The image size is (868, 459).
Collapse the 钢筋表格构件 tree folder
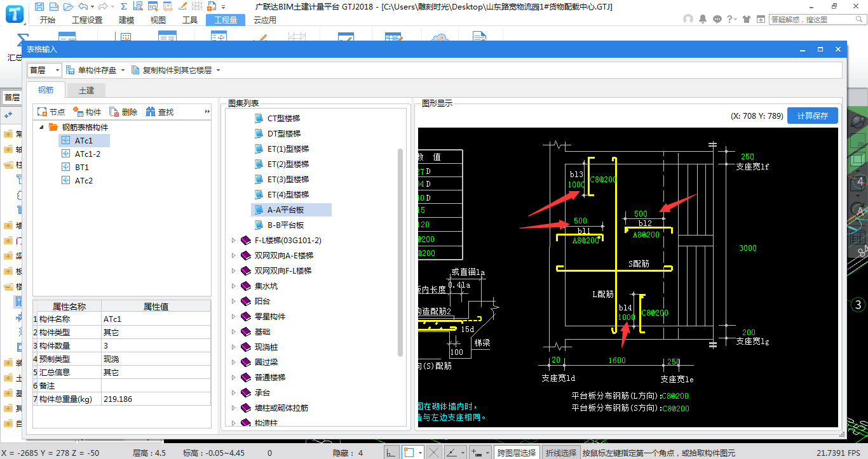coord(41,127)
